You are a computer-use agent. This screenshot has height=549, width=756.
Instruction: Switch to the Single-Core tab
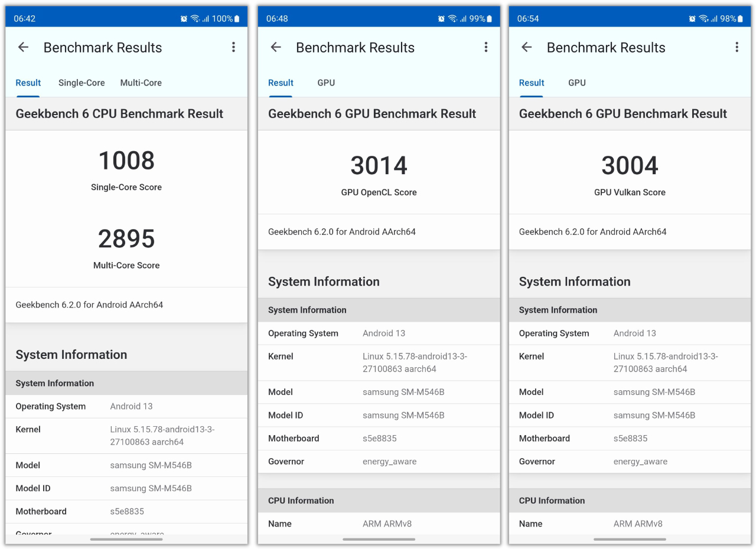coord(82,83)
